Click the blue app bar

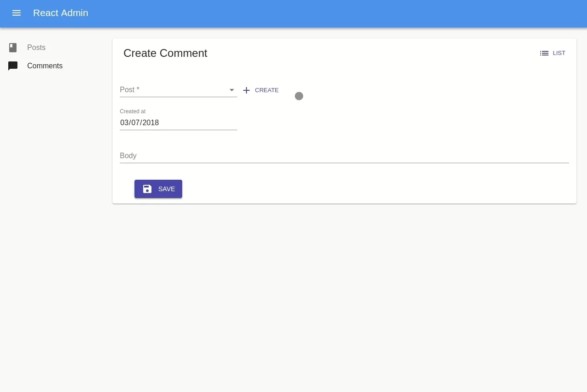pos(321,13)
